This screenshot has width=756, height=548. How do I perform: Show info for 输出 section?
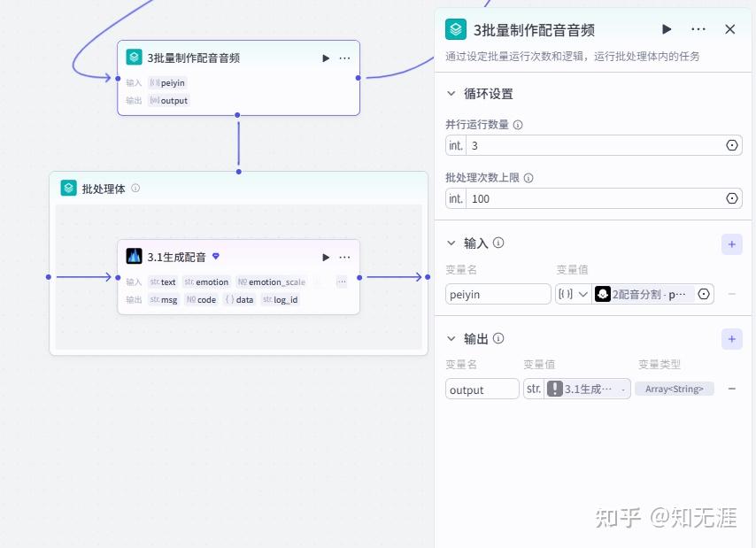tap(498, 338)
